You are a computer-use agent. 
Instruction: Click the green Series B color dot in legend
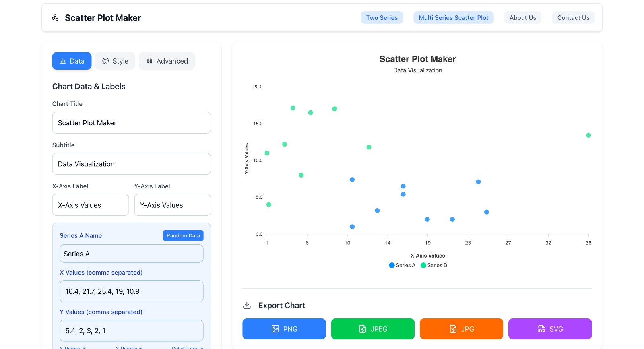click(423, 265)
